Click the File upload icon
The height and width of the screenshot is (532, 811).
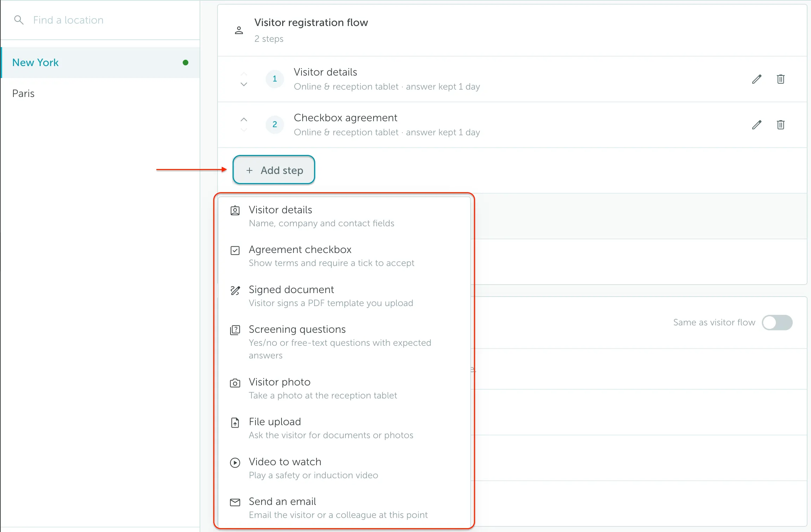click(235, 423)
